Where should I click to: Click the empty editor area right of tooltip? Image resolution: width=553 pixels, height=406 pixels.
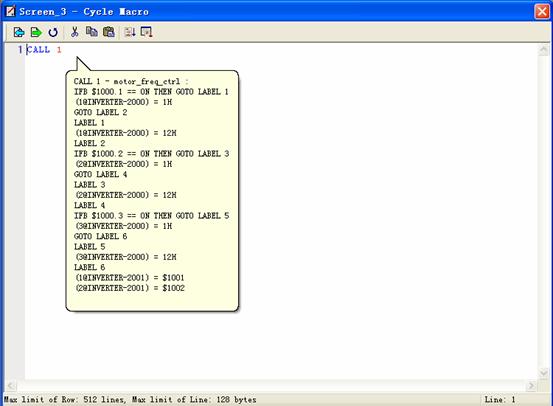pos(388,212)
